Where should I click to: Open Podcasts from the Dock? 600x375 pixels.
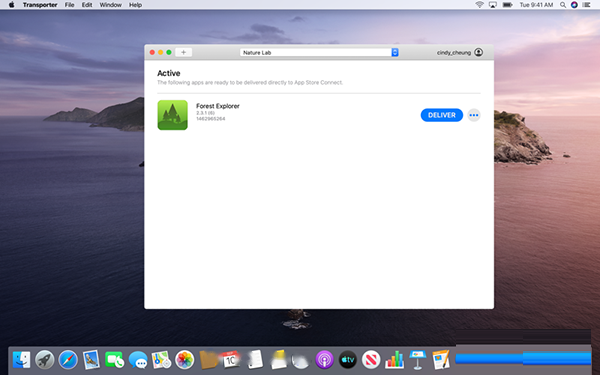click(x=324, y=360)
